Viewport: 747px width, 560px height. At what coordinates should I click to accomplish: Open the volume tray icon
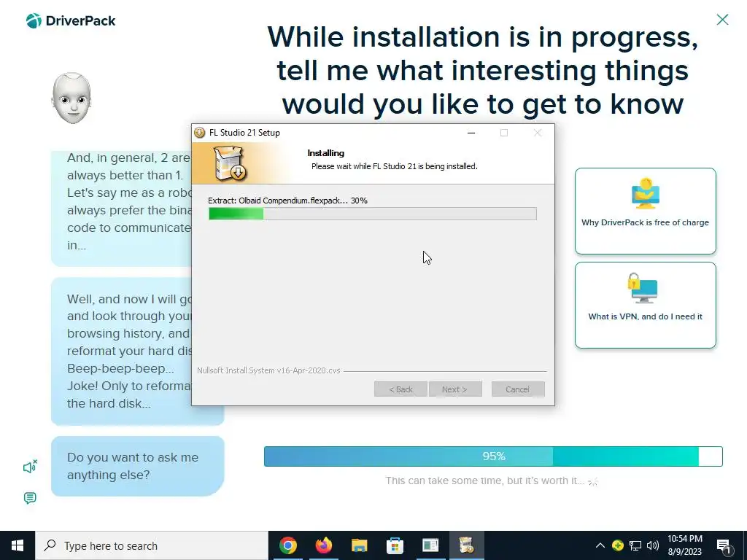click(653, 545)
